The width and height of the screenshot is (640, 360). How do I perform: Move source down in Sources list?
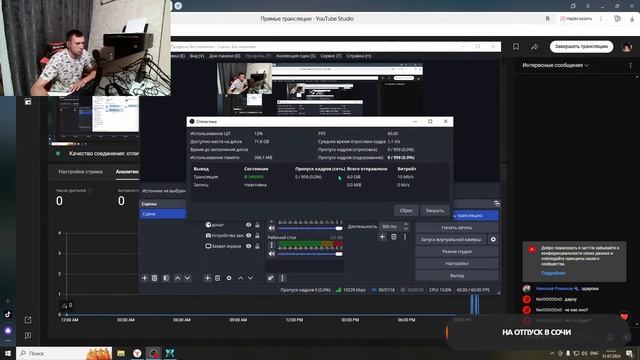click(x=250, y=278)
